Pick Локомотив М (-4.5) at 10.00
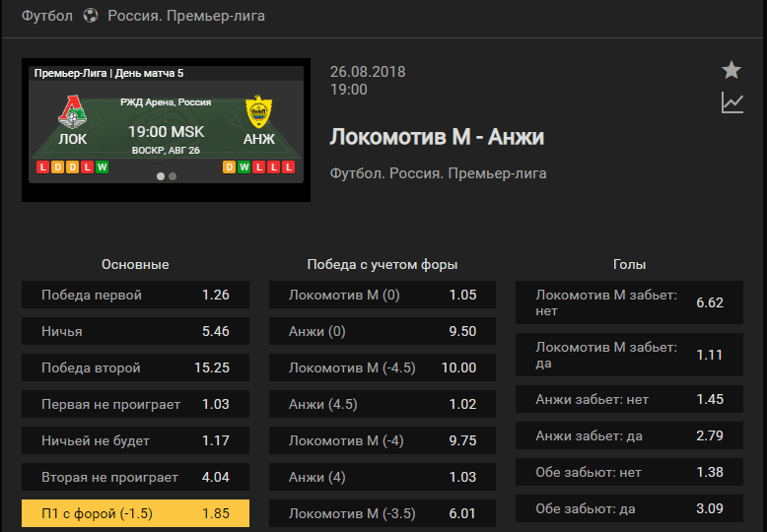The height and width of the screenshot is (532, 767). (x=383, y=367)
